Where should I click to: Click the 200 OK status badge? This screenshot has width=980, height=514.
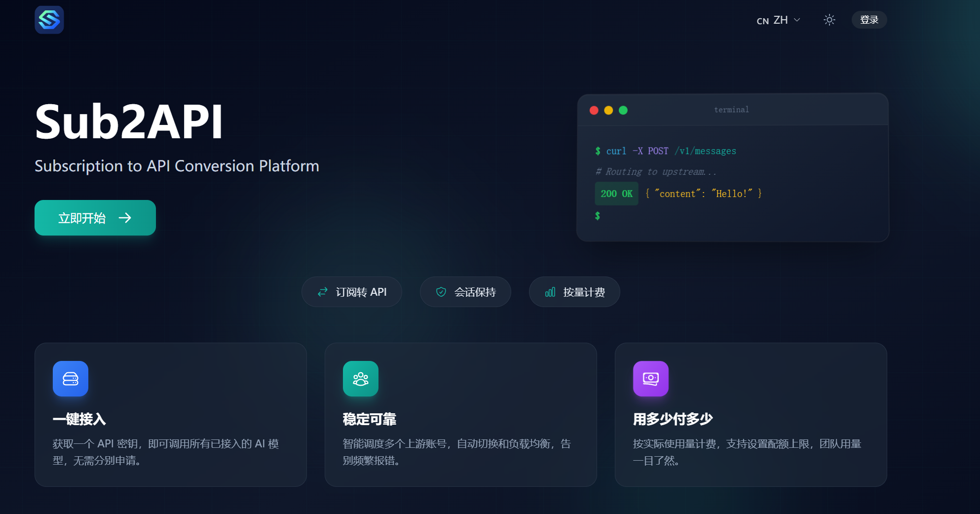[x=616, y=194]
